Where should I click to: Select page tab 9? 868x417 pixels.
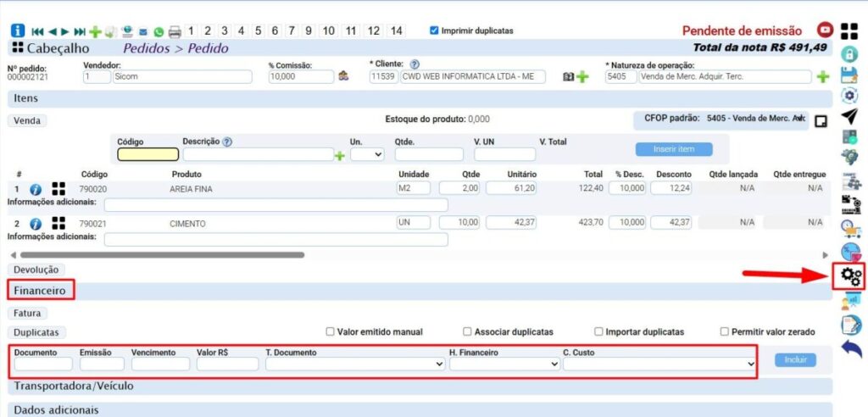pyautogui.click(x=309, y=31)
